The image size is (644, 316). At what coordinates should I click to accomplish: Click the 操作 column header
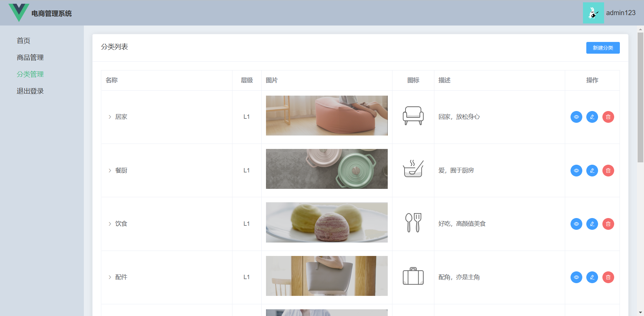592,80
